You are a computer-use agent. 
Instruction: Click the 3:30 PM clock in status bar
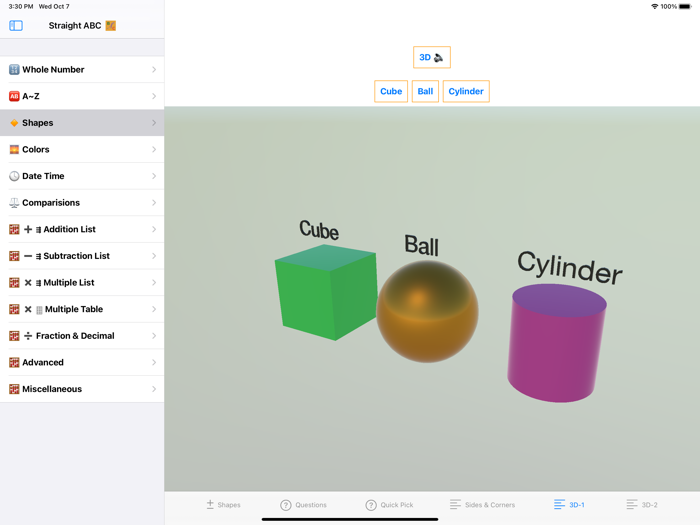point(21,6)
